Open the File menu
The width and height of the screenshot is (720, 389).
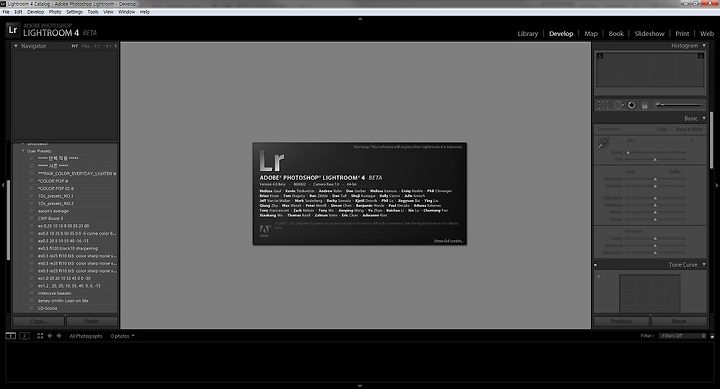tap(6, 12)
